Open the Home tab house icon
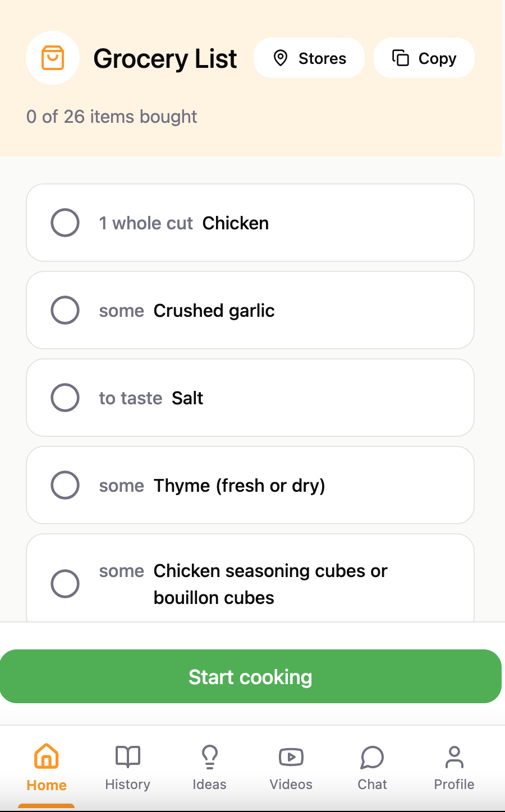The image size is (505, 812). click(47, 756)
